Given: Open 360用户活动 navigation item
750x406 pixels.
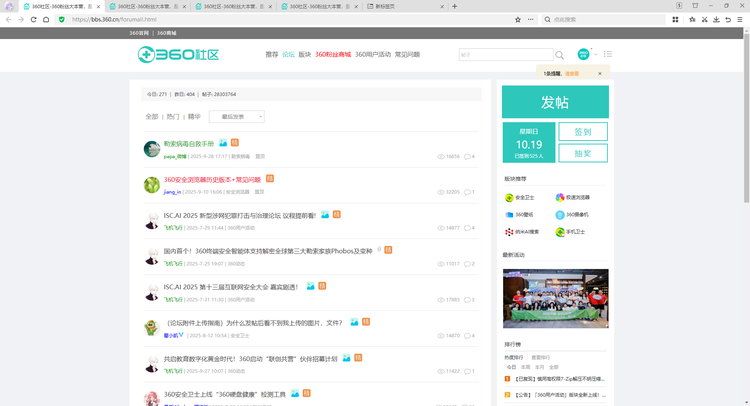Looking at the screenshot, I should click(x=373, y=55).
